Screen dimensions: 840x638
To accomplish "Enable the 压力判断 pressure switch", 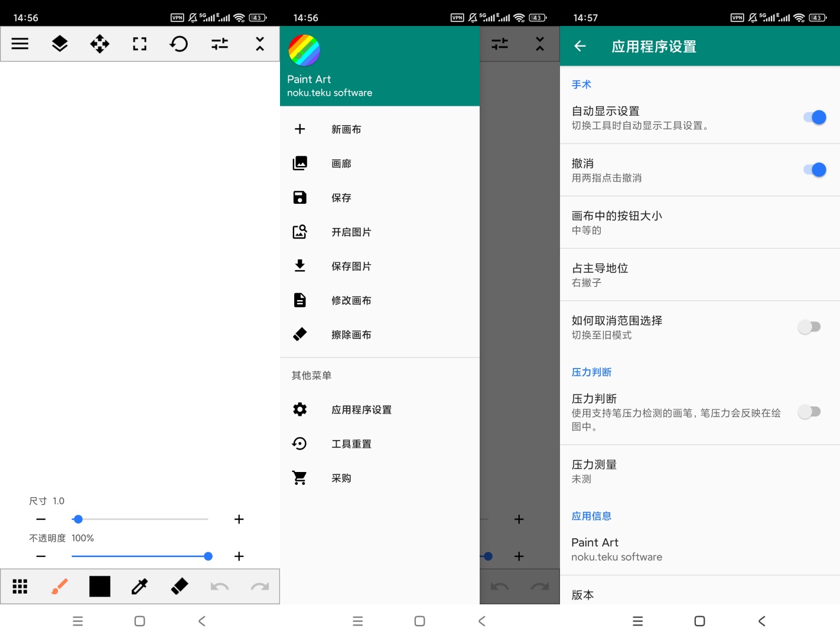I will 809,412.
